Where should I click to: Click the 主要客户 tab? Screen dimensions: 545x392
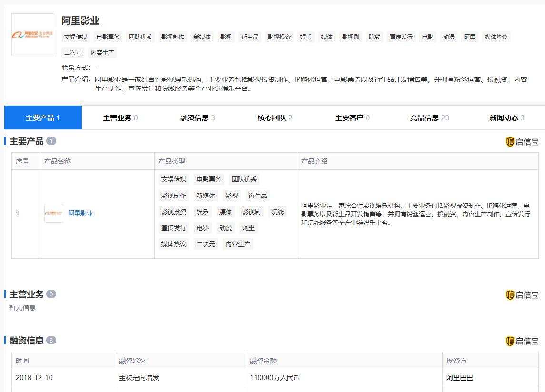point(351,118)
